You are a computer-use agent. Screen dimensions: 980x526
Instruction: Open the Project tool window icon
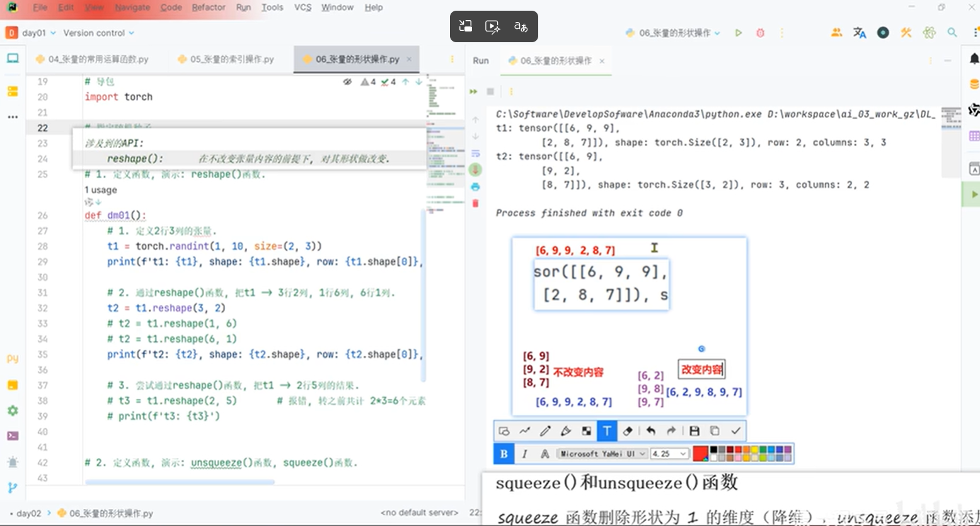pyautogui.click(x=13, y=59)
